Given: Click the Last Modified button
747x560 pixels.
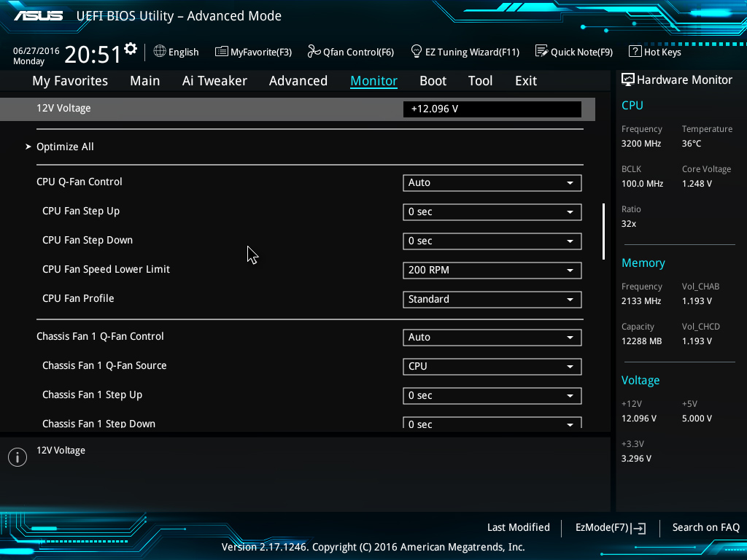Looking at the screenshot, I should [518, 527].
